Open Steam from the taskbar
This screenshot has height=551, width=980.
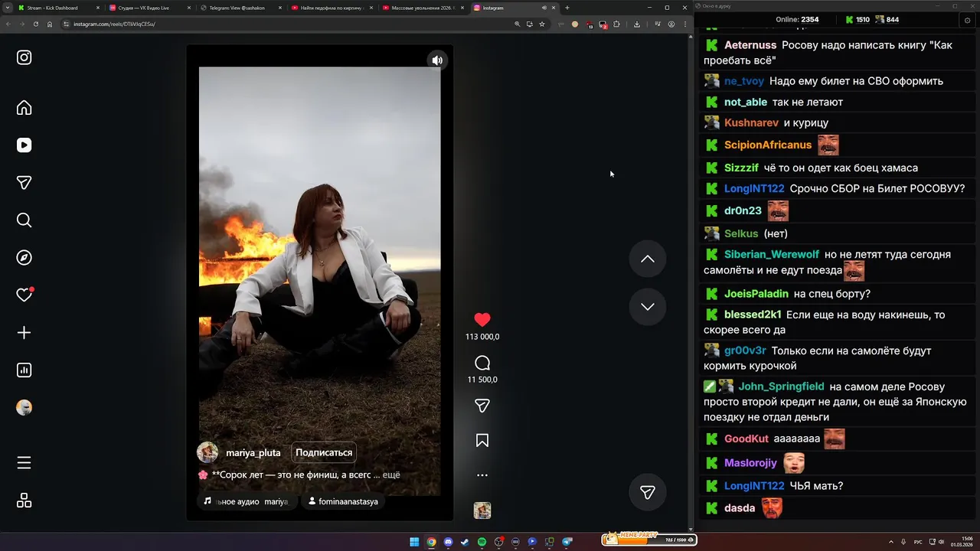(x=465, y=542)
